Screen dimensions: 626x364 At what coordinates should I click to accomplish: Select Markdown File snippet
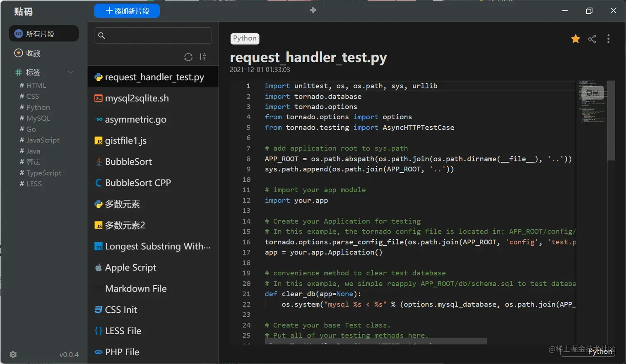153,288
